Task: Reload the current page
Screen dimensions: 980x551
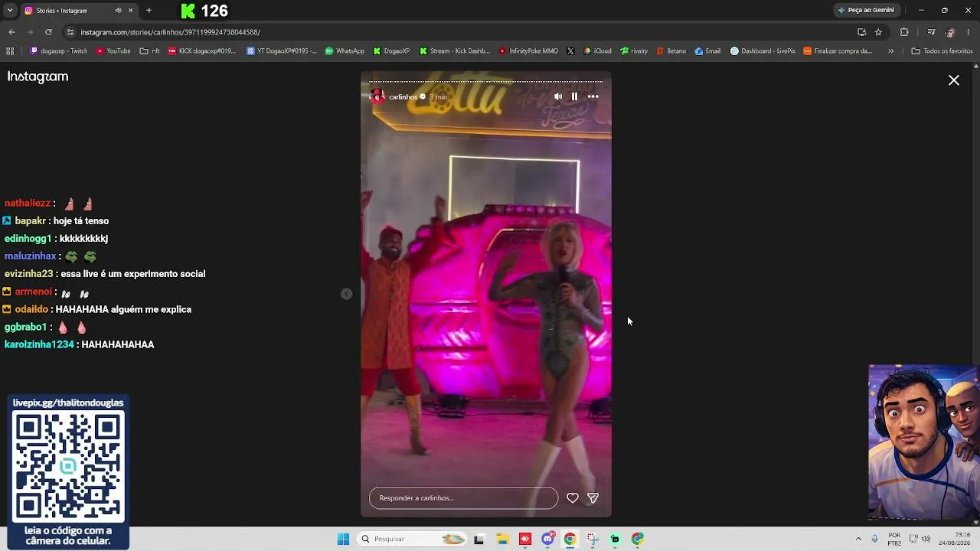Action: 48,32
